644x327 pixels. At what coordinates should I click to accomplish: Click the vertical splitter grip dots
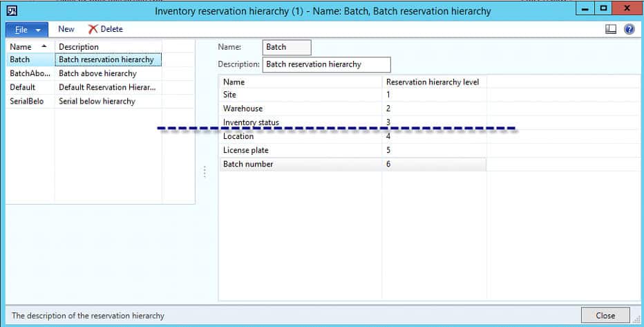[205, 171]
